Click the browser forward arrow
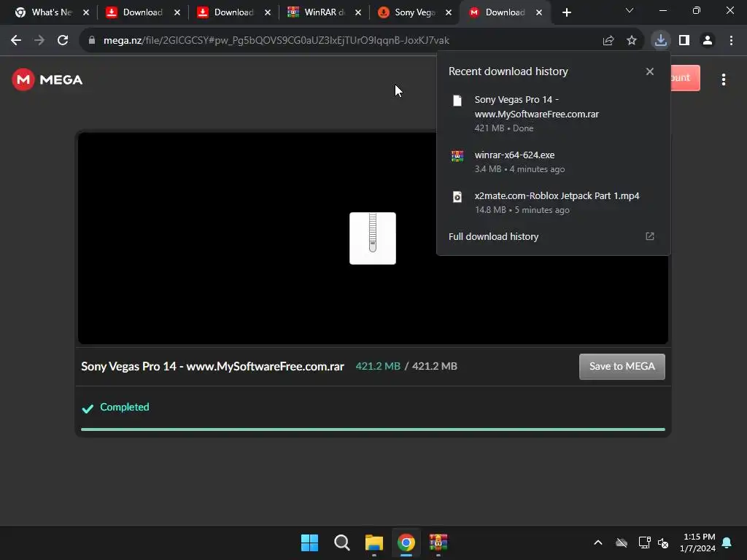This screenshot has width=747, height=560. coord(39,41)
